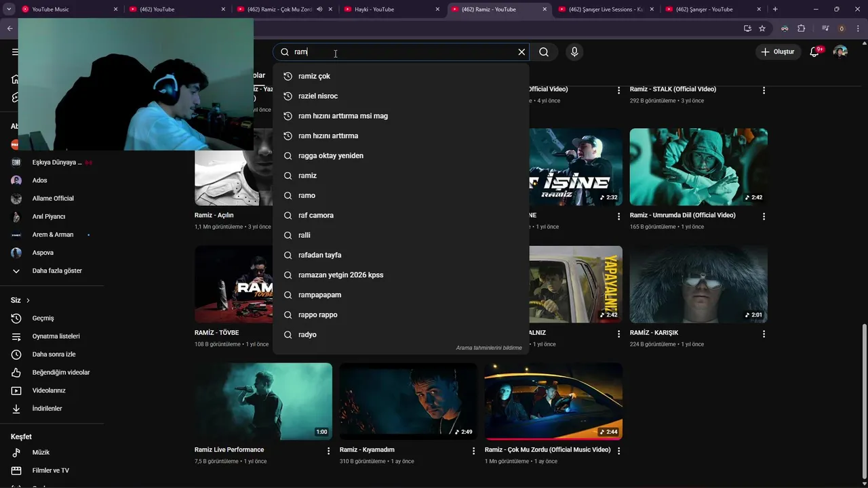
Task: Play the Umrumda Diil video thumbnail
Action: [x=698, y=167]
